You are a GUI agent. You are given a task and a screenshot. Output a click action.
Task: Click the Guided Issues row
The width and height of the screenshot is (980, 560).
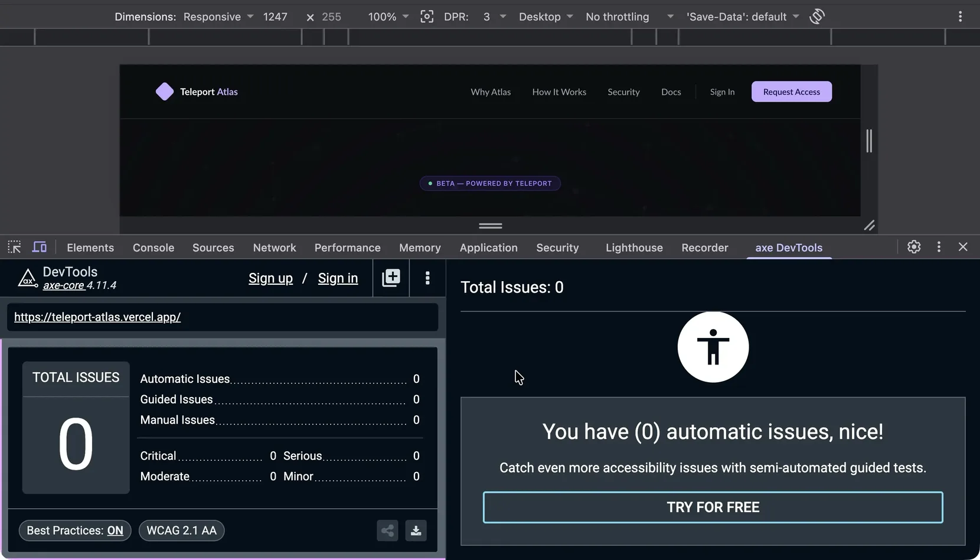280,399
